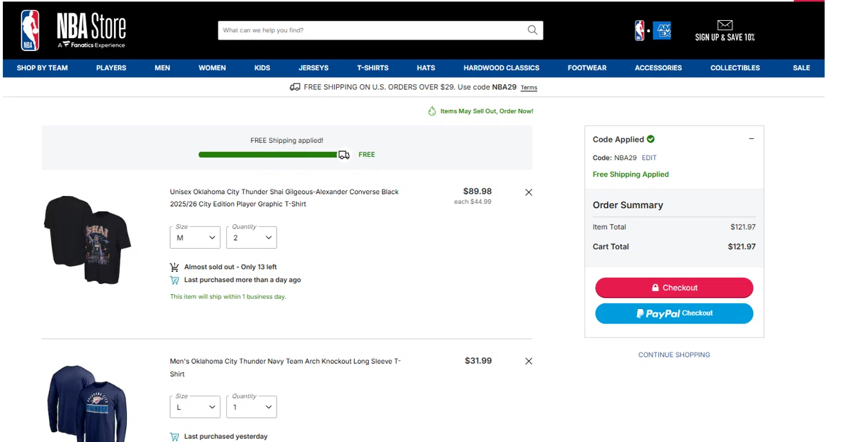Click the 'Only 13 left' cart icon
Viewport: 868px width, 442px height.
pyautogui.click(x=174, y=267)
